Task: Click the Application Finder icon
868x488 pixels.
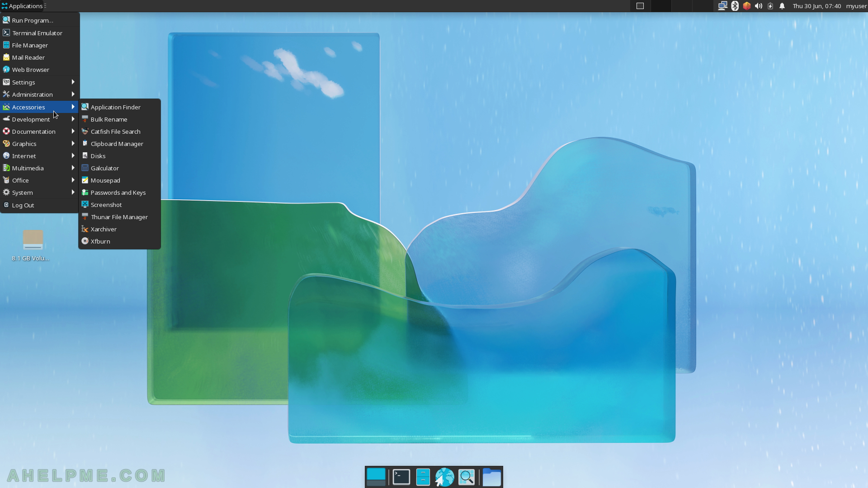Action: click(85, 107)
